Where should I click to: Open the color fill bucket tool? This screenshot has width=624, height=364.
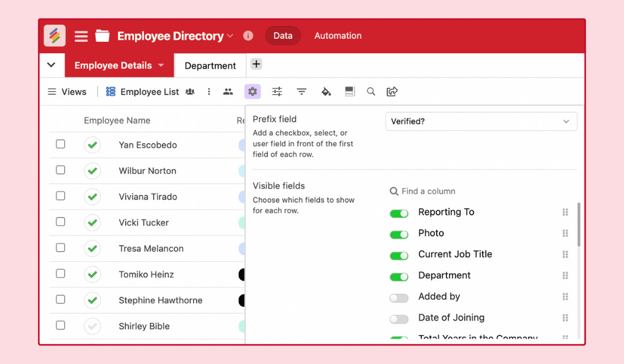pos(326,91)
